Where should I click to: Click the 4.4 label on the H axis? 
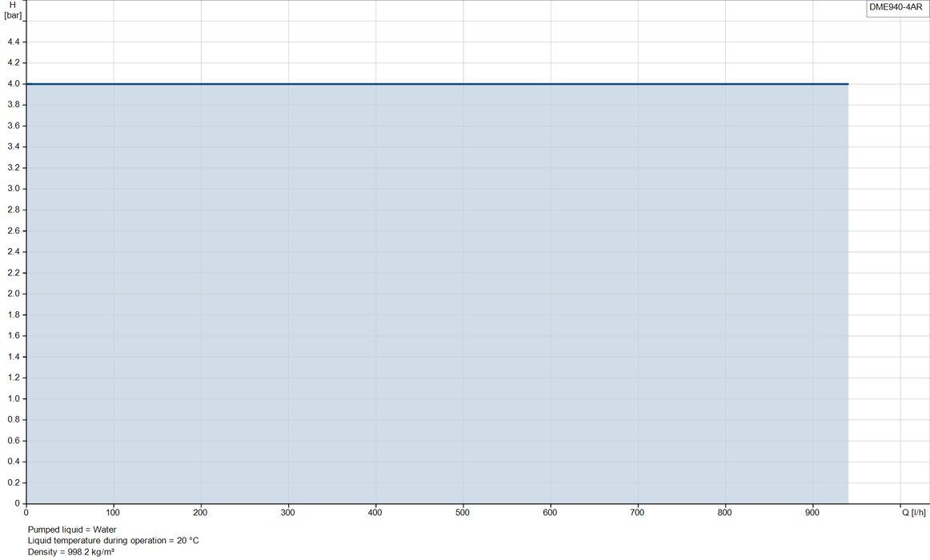point(14,42)
